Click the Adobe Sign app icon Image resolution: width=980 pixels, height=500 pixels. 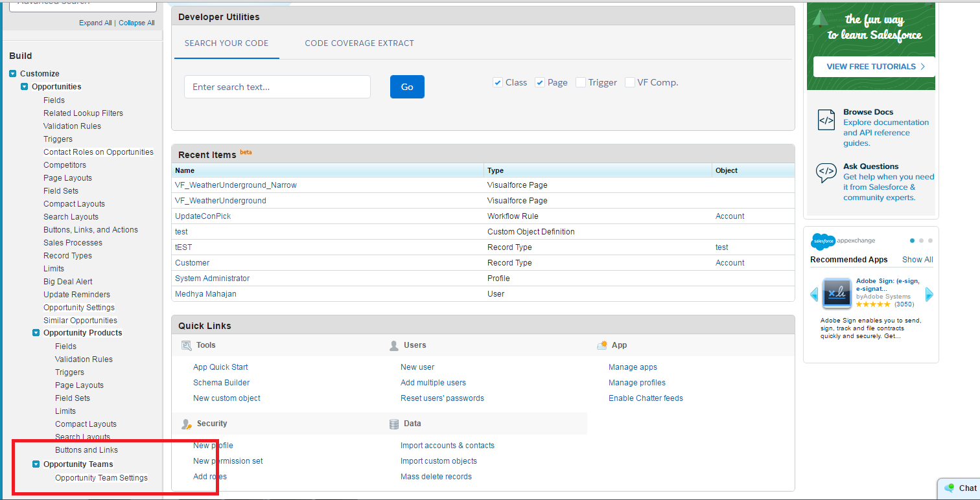837,293
